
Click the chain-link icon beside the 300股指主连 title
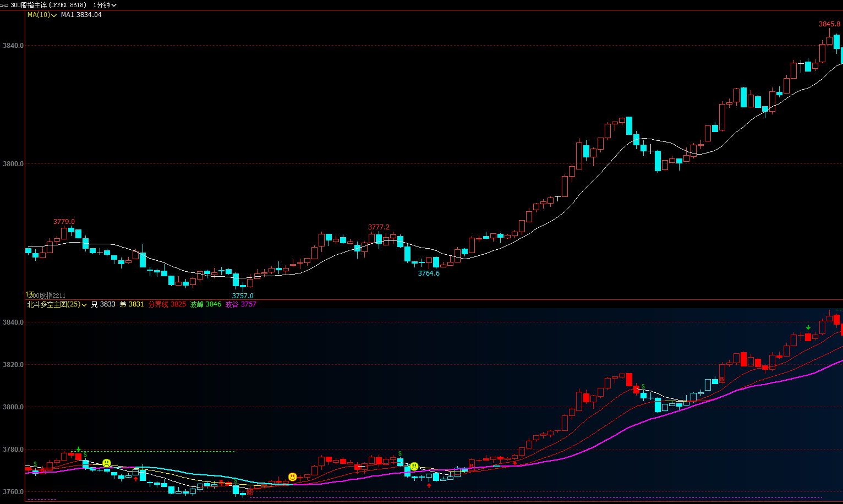tap(6, 5)
